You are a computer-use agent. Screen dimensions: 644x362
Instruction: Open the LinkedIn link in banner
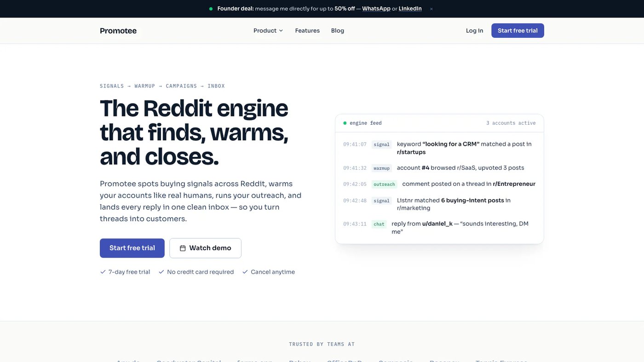click(410, 9)
